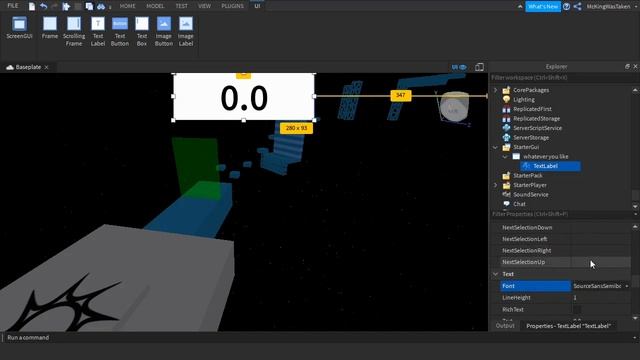This screenshot has width=640, height=360.
Task: Collapse the 'whatever you like' ScreenGui node
Action: tap(505, 157)
